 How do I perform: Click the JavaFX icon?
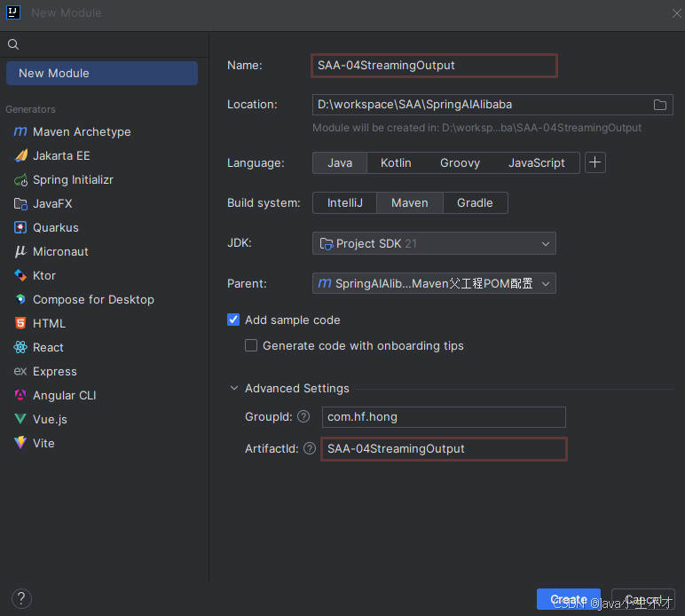click(20, 203)
